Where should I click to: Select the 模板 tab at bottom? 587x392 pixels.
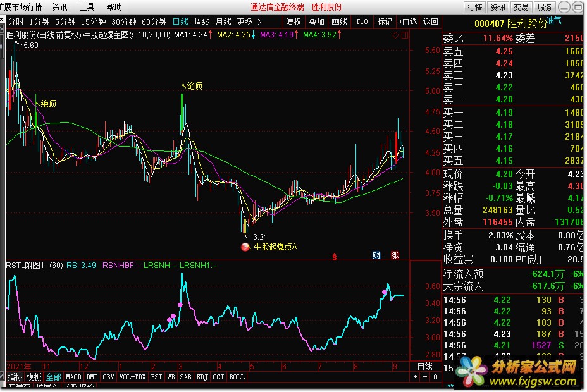tap(34, 377)
